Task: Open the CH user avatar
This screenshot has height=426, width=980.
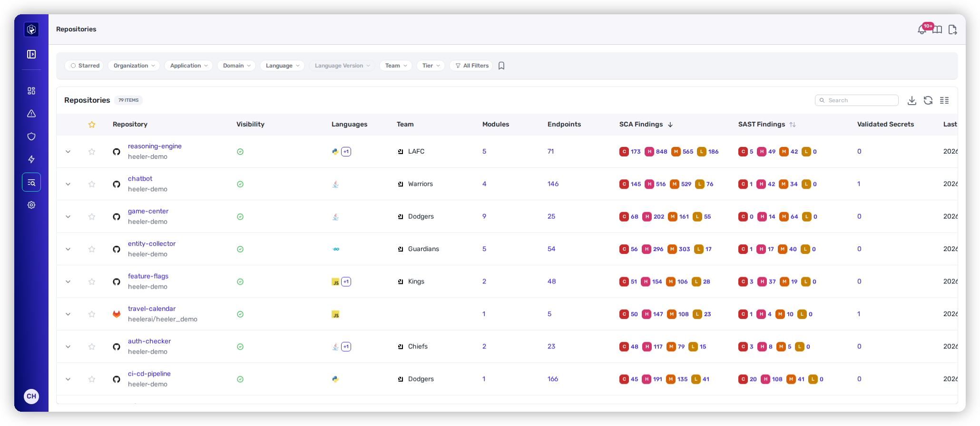Action: tap(31, 396)
